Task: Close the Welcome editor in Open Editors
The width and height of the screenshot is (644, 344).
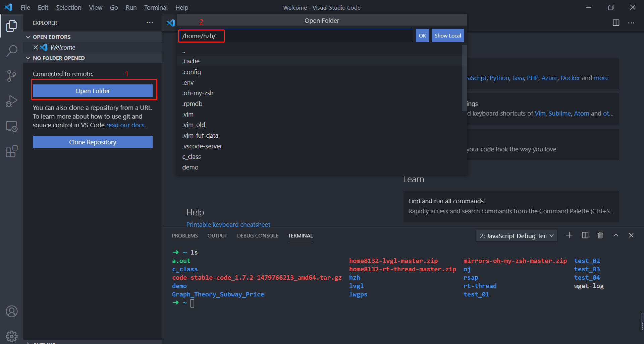Action: 36,47
